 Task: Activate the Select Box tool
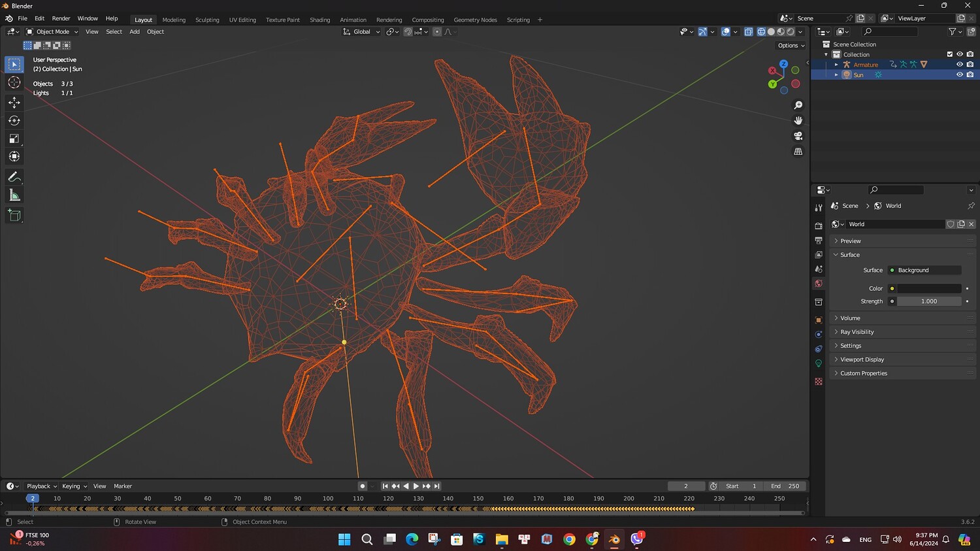tap(14, 64)
